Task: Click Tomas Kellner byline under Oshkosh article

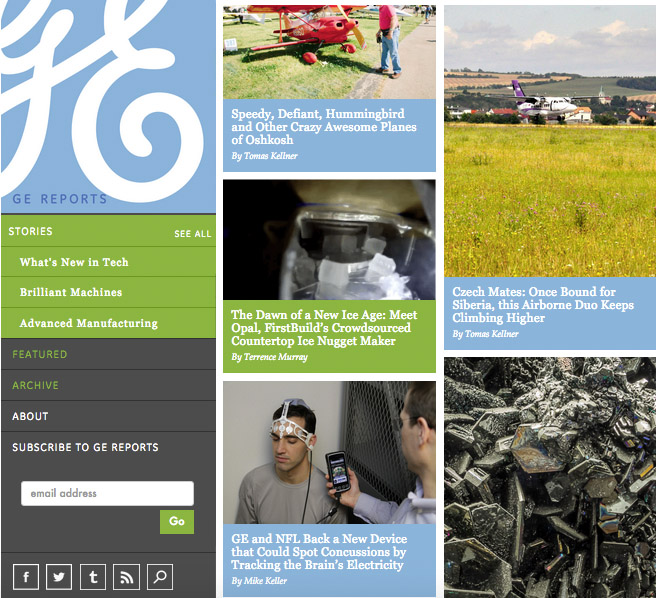Action: 264,156
